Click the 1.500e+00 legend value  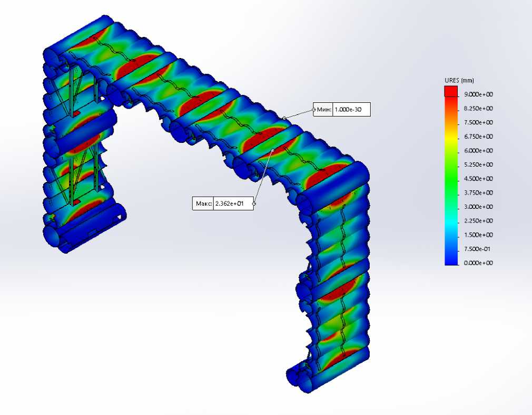(478, 235)
